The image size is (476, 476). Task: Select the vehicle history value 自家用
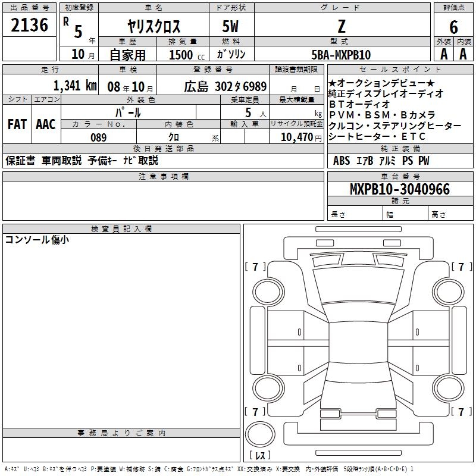tap(127, 55)
